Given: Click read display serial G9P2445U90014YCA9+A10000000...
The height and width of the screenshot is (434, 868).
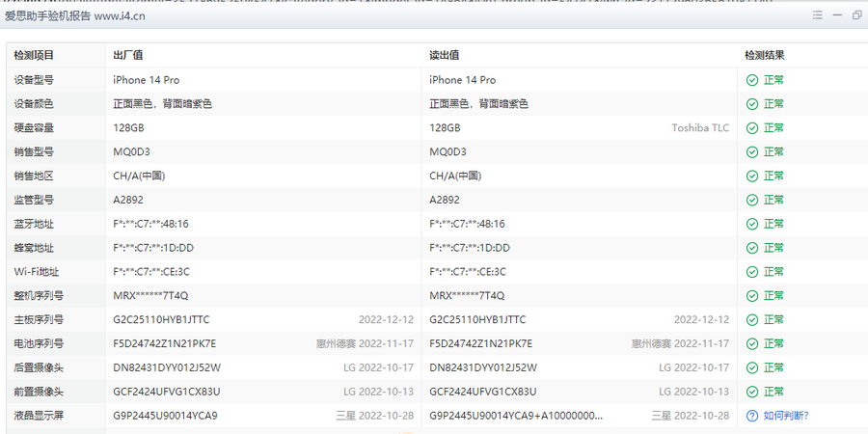Looking at the screenshot, I should [515, 415].
